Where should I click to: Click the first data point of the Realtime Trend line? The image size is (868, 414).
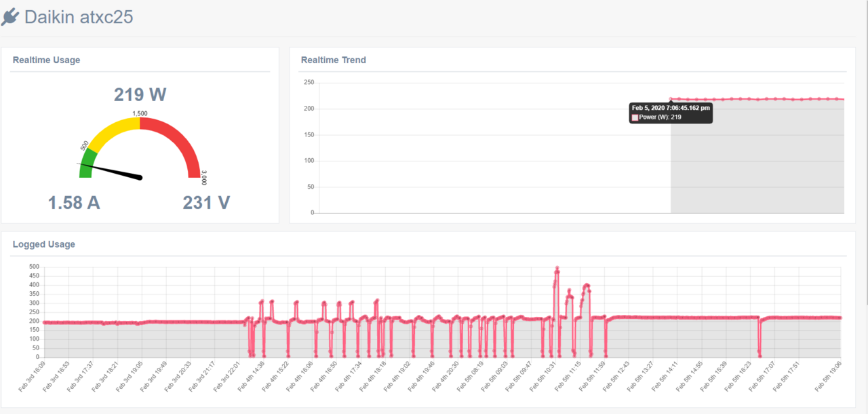click(x=671, y=98)
